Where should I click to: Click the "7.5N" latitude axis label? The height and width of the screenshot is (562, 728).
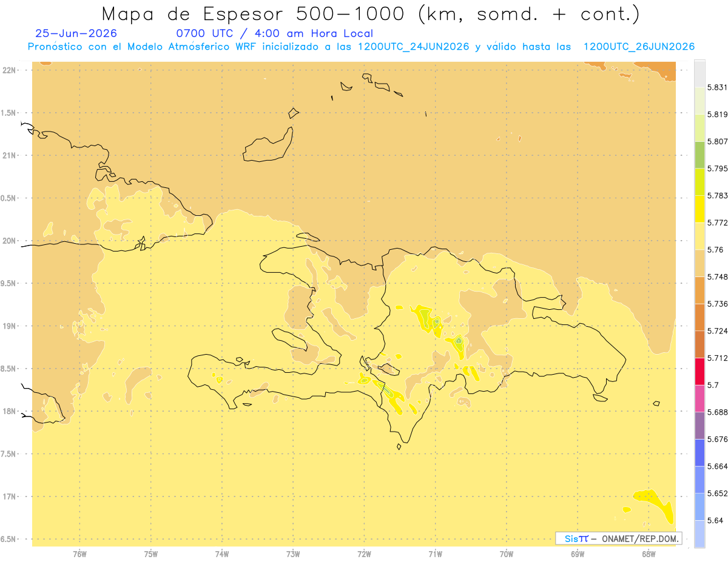tap(9, 454)
